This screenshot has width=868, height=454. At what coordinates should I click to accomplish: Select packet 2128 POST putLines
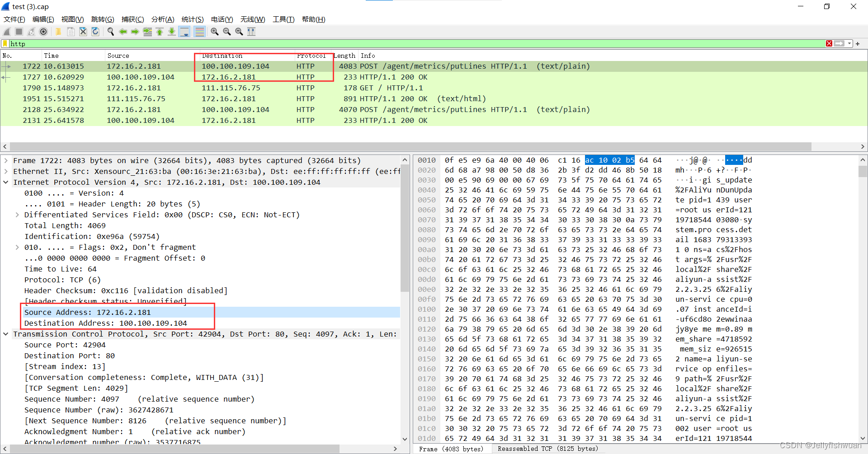tap(434, 110)
